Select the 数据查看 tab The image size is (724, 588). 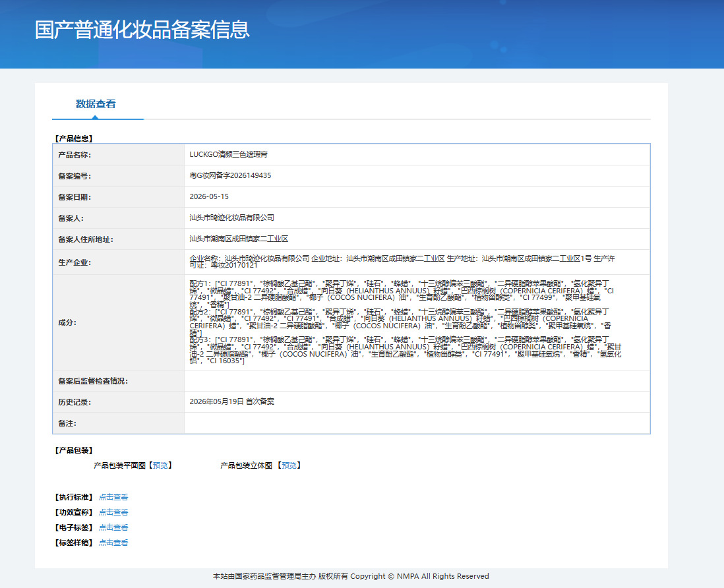pos(96,104)
